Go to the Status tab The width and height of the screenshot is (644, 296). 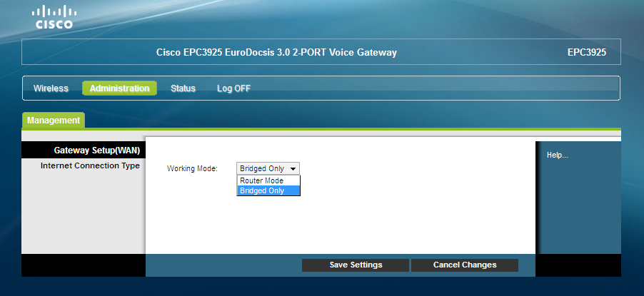tap(183, 88)
